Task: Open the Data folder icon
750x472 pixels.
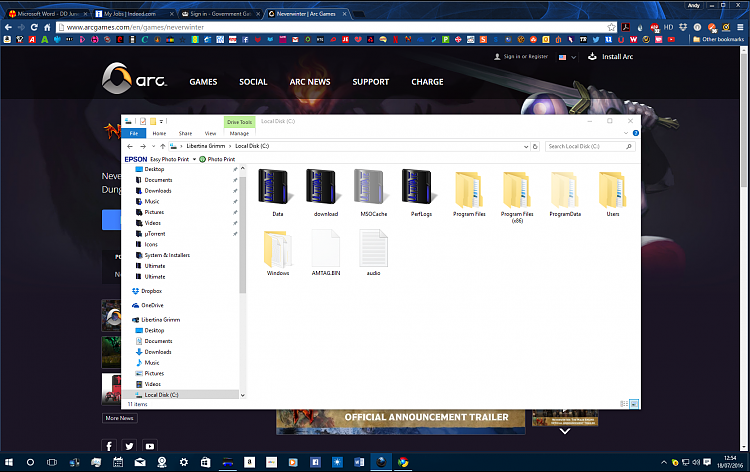Action: [x=274, y=187]
